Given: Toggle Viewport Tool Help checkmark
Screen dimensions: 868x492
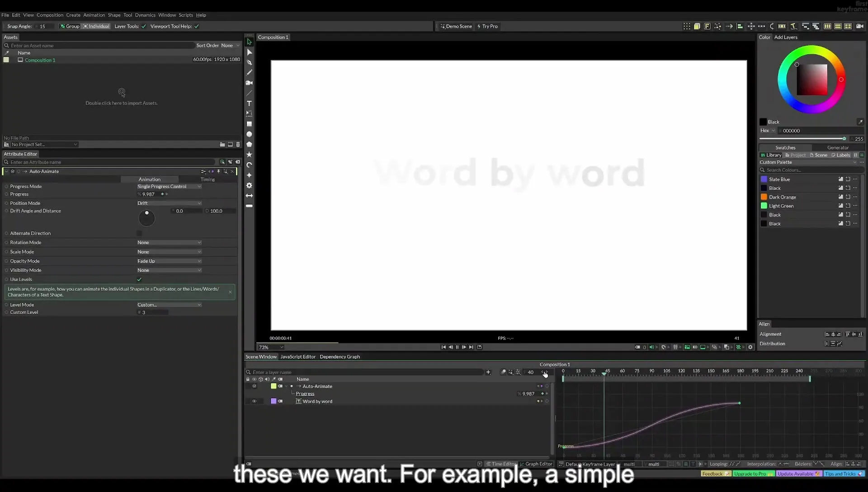Looking at the screenshot, I should point(197,26).
